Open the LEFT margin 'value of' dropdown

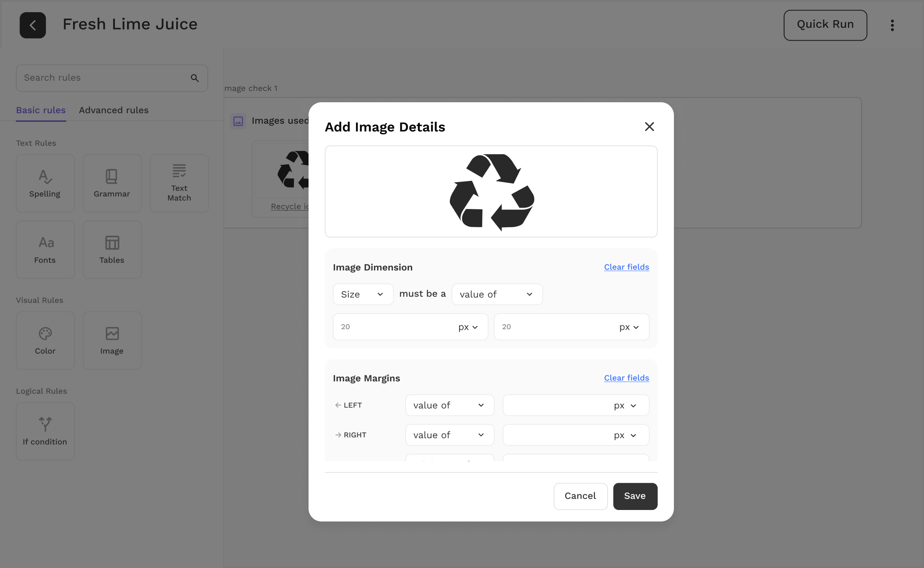click(449, 405)
